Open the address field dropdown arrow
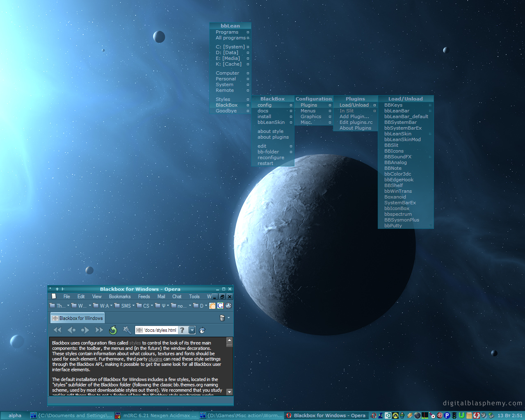 192,330
